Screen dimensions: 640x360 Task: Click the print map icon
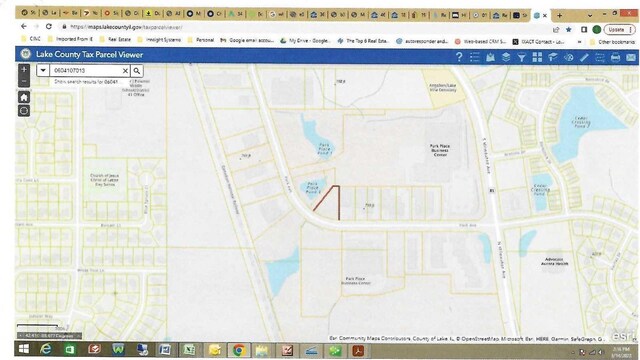click(x=615, y=58)
